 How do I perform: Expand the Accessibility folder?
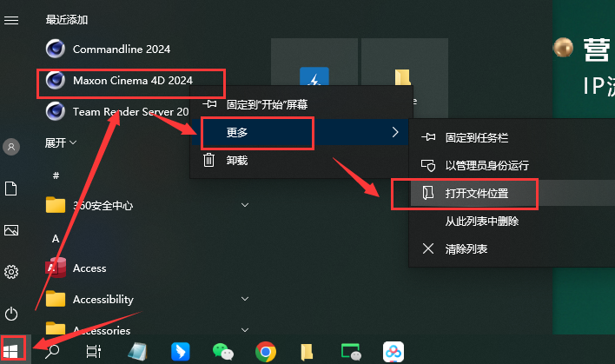pos(245,299)
